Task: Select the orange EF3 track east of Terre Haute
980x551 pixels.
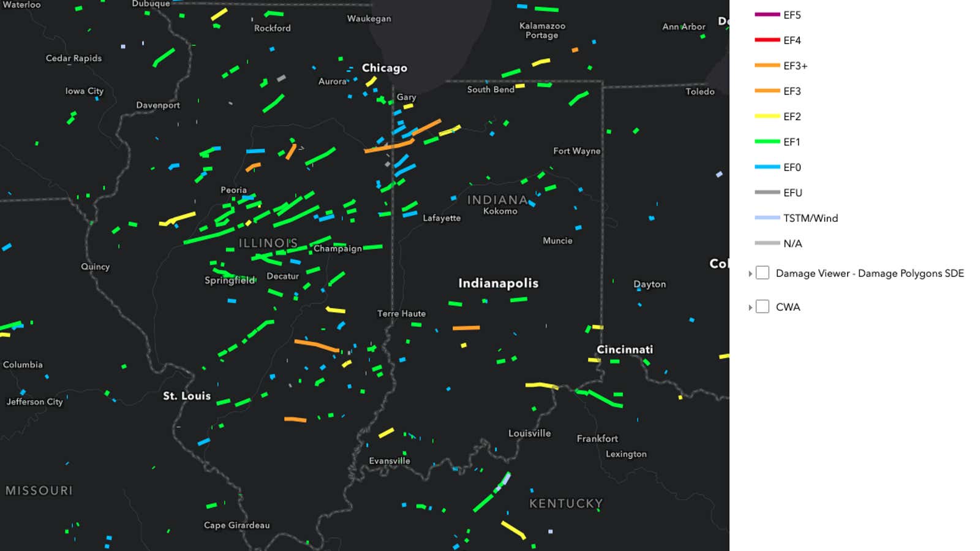Action: coord(466,328)
